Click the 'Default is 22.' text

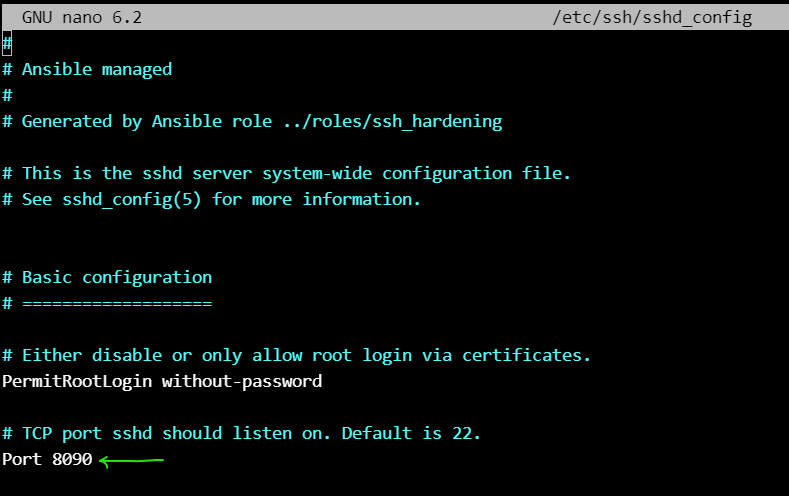pos(412,433)
